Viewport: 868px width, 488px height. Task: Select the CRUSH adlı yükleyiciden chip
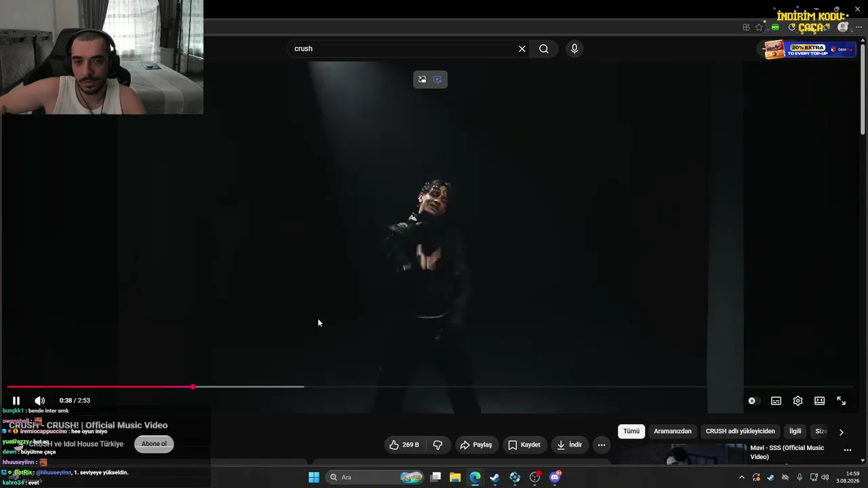741,431
